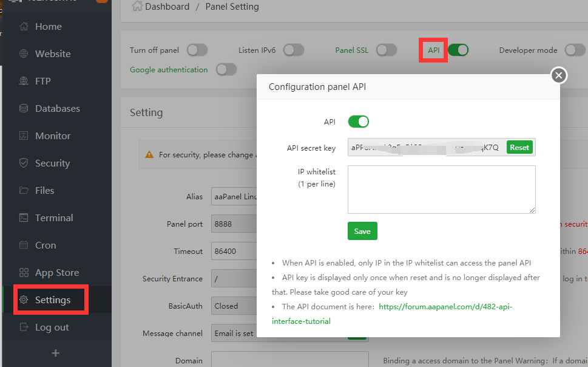Open Website section via globe icon

(24, 54)
